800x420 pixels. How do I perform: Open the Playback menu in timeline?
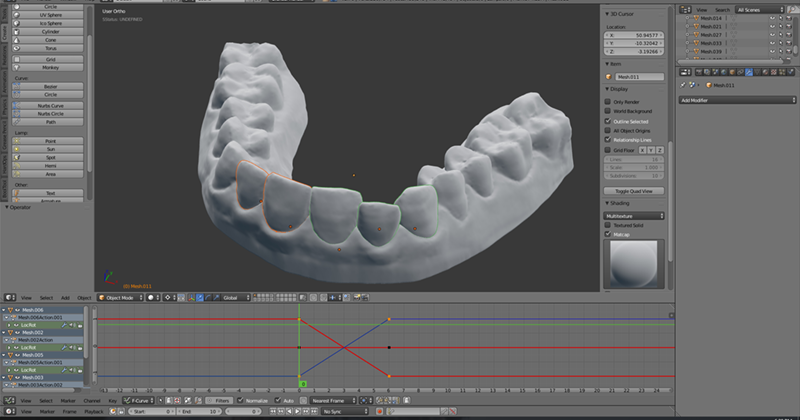(x=94, y=411)
